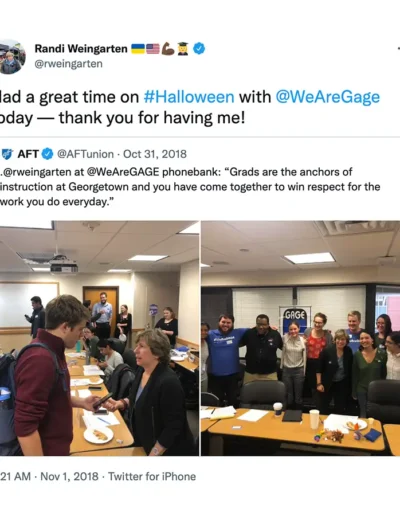Click the AFT logo avatar in quoted tweet
Viewport: 400px width, 516px height.
pyautogui.click(x=7, y=154)
